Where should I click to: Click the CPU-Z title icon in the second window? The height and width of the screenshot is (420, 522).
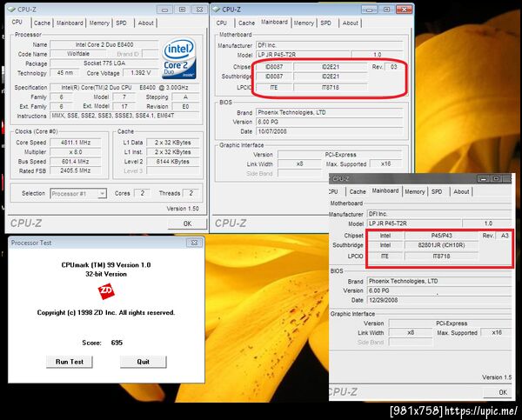click(x=216, y=10)
